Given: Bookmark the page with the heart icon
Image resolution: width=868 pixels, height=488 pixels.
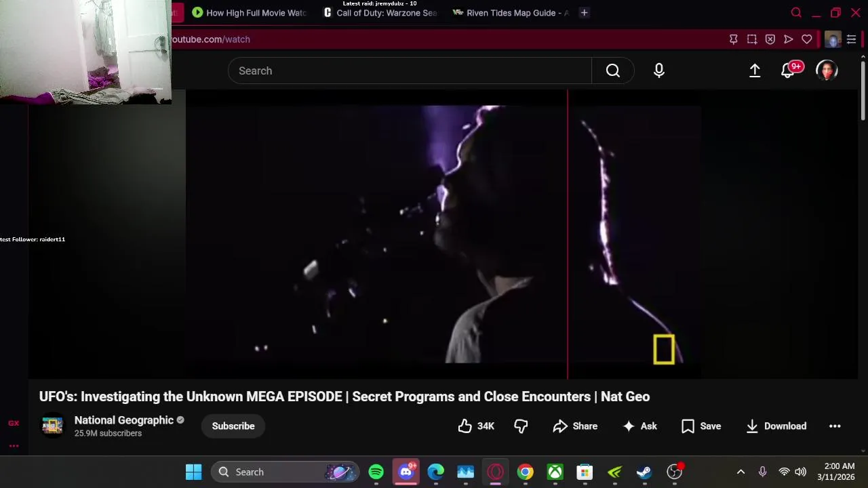Looking at the screenshot, I should [807, 39].
